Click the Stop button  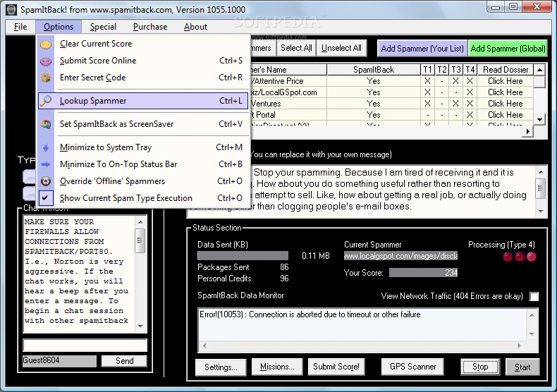(x=480, y=367)
